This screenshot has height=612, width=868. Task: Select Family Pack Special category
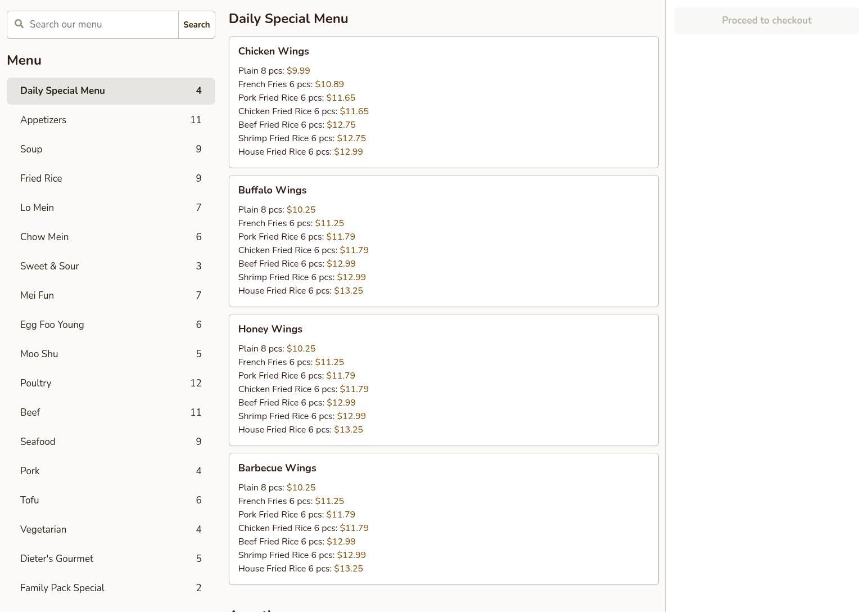pos(111,588)
